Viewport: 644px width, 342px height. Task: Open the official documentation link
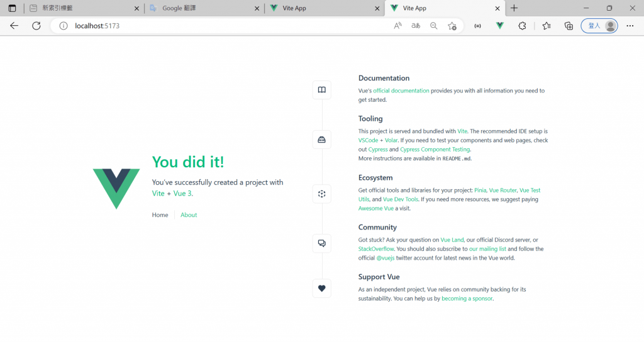point(401,91)
